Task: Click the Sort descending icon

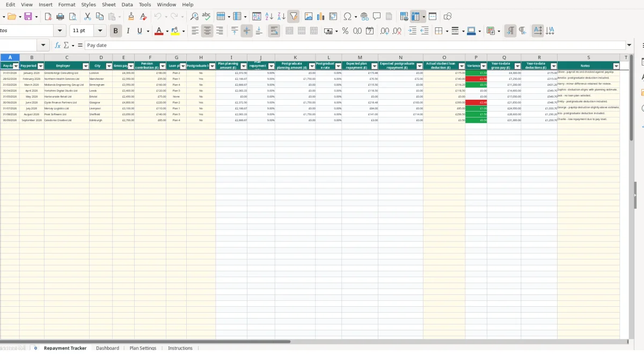Action: (281, 17)
